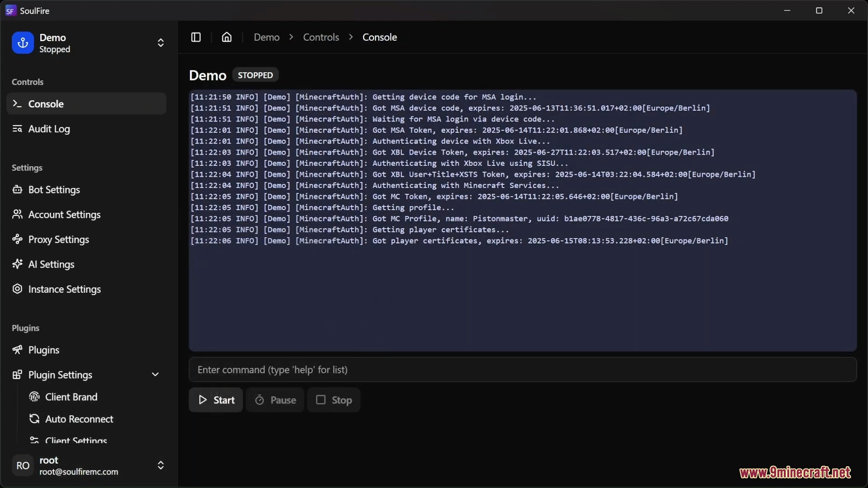Click the AI Settings sparkles icon

click(x=17, y=264)
